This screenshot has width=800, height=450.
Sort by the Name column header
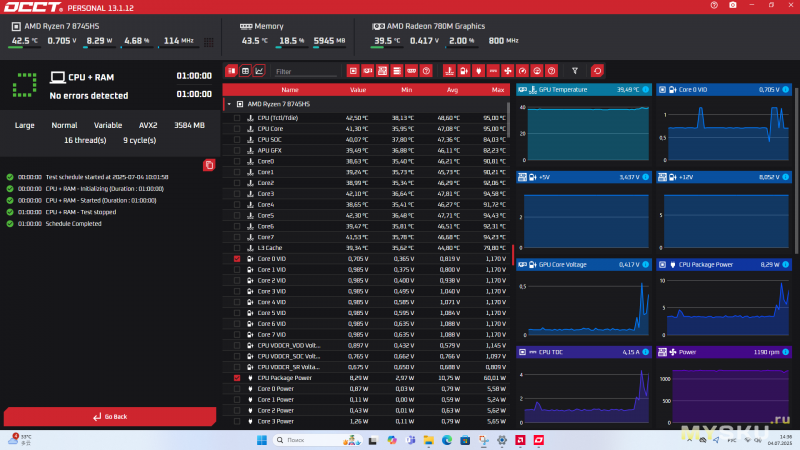pos(290,90)
